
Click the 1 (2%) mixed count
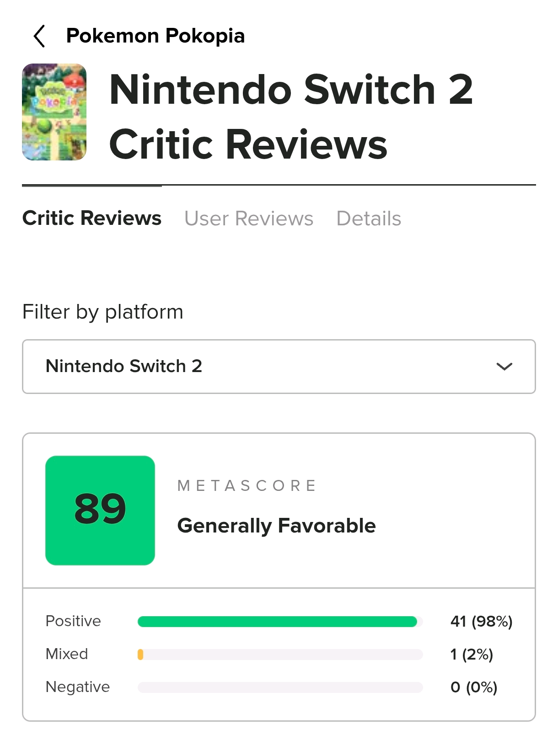472,655
